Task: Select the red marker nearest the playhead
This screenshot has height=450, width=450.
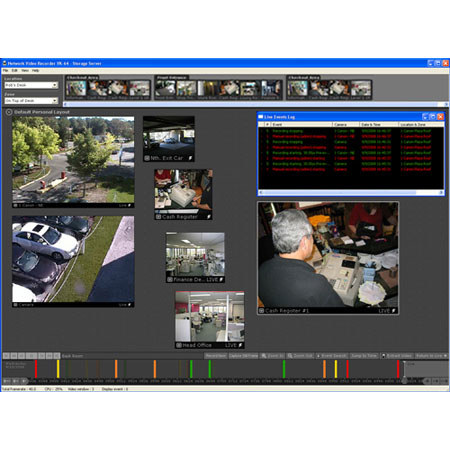Action: pos(398,369)
